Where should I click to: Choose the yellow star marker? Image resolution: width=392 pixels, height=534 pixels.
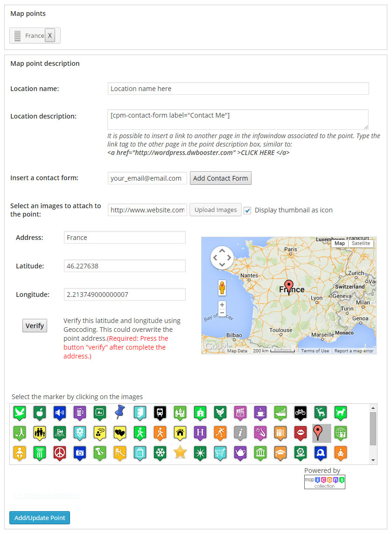click(180, 452)
